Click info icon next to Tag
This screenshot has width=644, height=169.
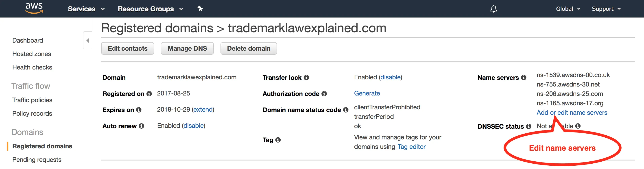tap(278, 140)
